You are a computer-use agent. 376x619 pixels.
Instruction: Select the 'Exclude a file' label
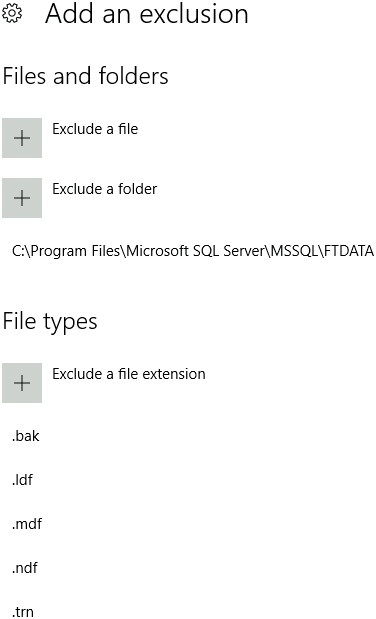click(95, 129)
